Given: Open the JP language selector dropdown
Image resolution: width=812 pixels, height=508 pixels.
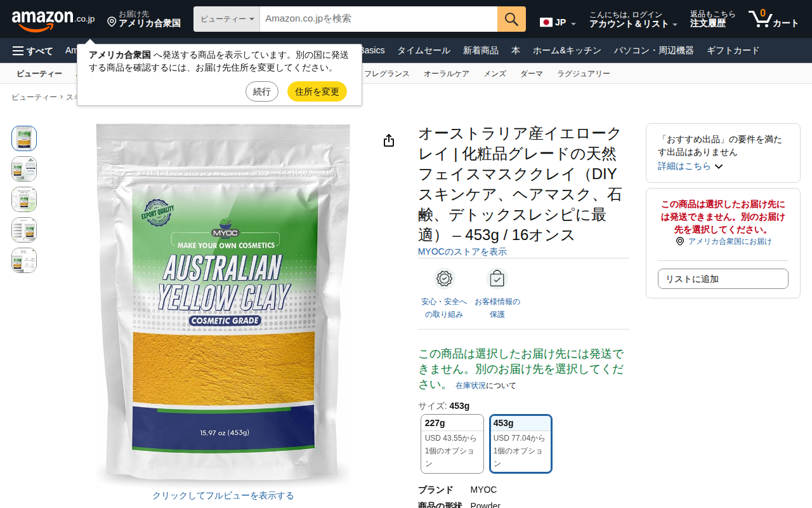Looking at the screenshot, I should point(558,23).
